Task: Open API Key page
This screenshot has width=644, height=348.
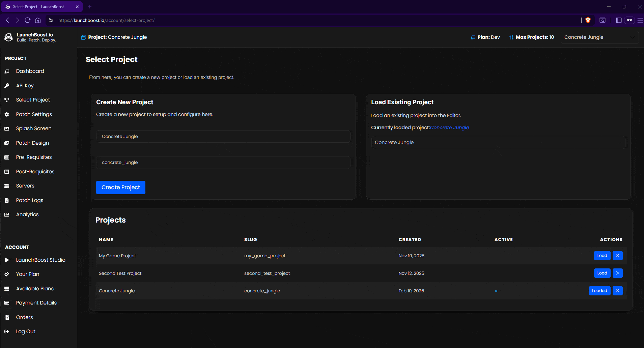Action: [25, 86]
